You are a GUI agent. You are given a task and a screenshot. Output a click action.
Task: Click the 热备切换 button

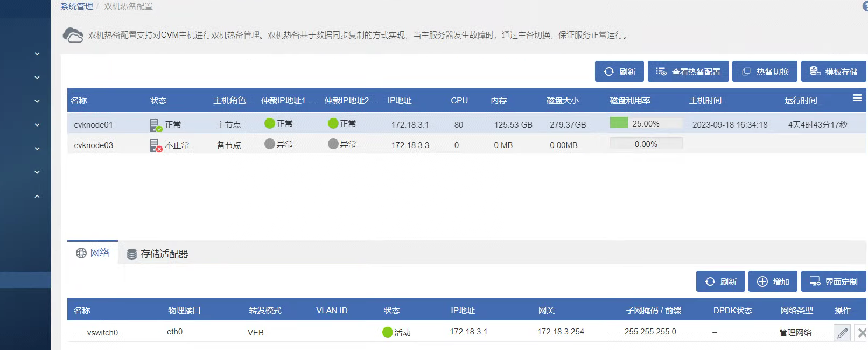coord(765,72)
